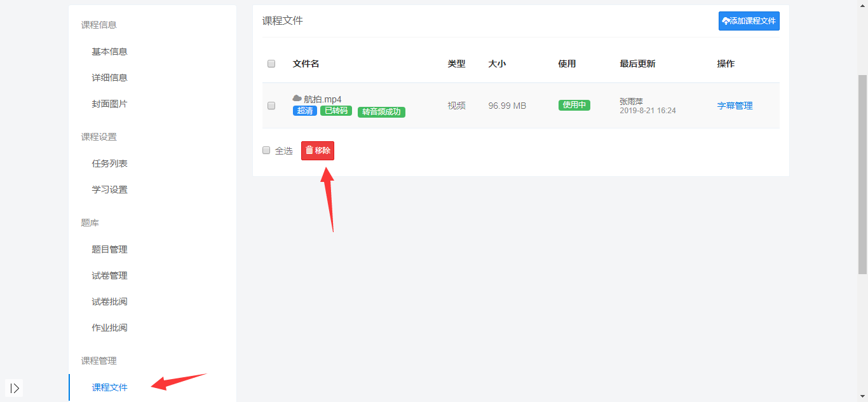Select 封面图片 menu item
This screenshot has height=402, width=868.
click(x=109, y=104)
